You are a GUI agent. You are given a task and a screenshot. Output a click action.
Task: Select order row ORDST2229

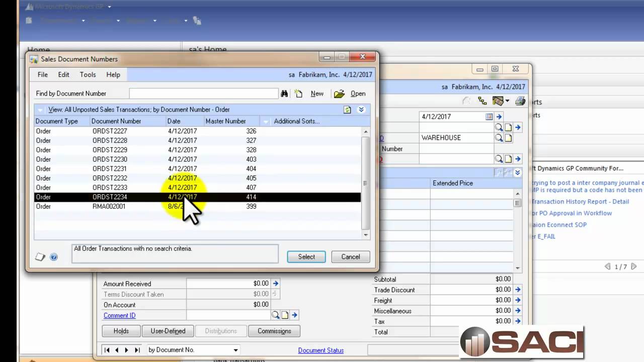[x=198, y=150]
